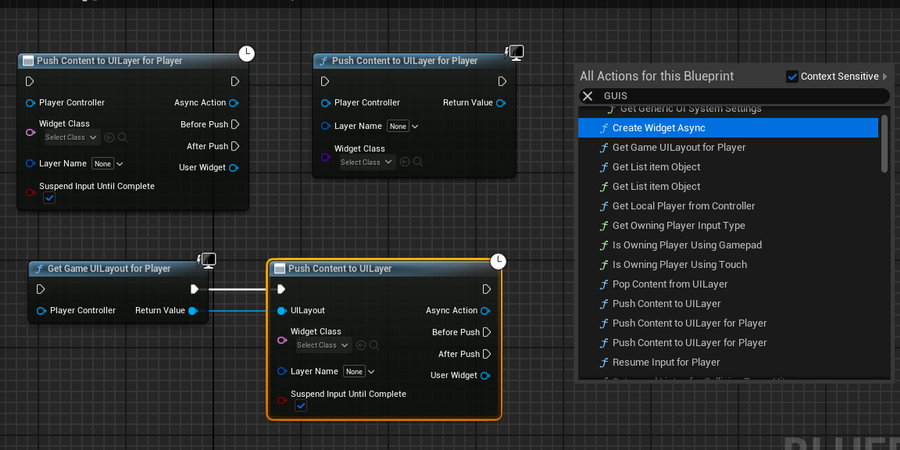Click Async Action pin on async for-Player node
Viewport: 900px width, 450px height.
[234, 103]
